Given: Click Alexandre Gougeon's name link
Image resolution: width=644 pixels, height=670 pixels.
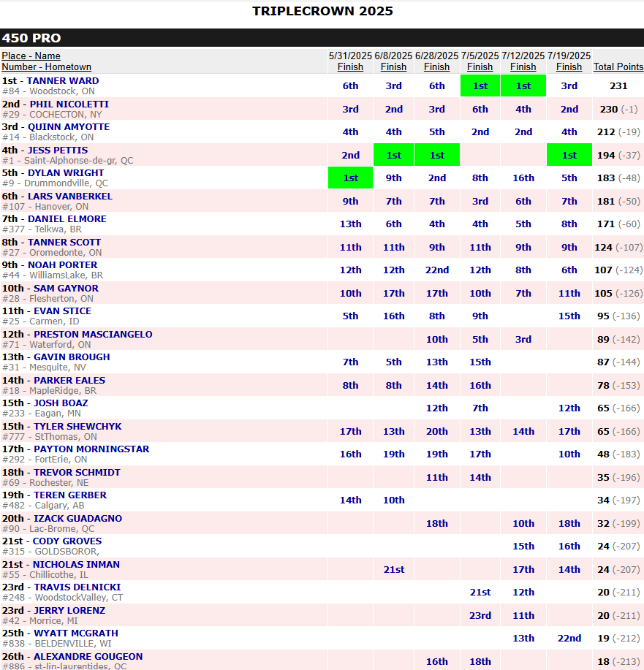Looking at the screenshot, I should coord(88,657).
